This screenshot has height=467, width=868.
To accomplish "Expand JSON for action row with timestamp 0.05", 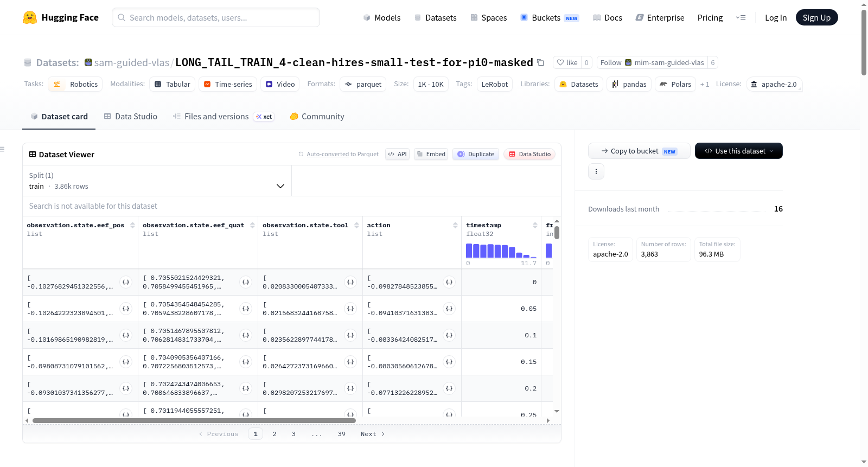I will pyautogui.click(x=449, y=309).
